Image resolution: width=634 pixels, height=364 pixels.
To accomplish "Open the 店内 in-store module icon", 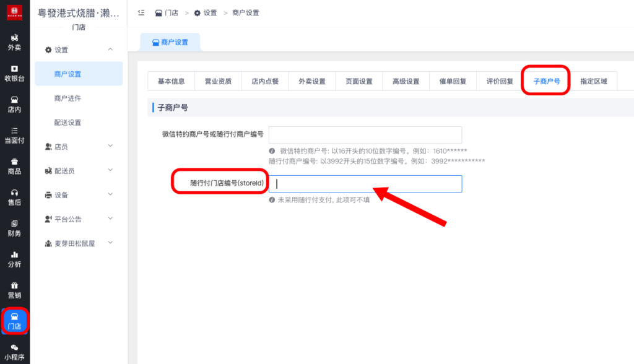I will [14, 105].
